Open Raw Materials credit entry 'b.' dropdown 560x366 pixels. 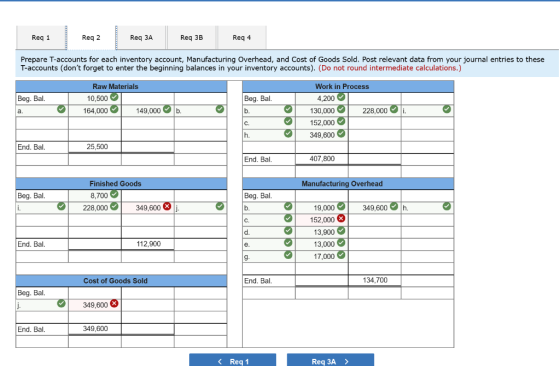point(200,110)
